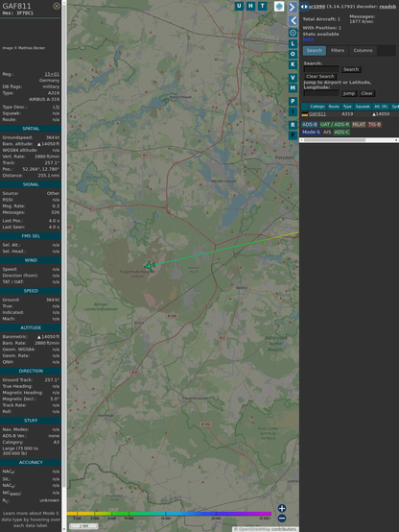The image size is (399, 532).
Task: Click the R button on map
Action: [293, 125]
